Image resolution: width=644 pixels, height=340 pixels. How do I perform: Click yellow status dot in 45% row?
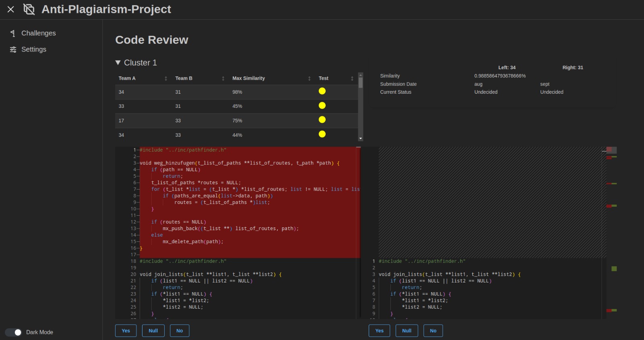[322, 105]
